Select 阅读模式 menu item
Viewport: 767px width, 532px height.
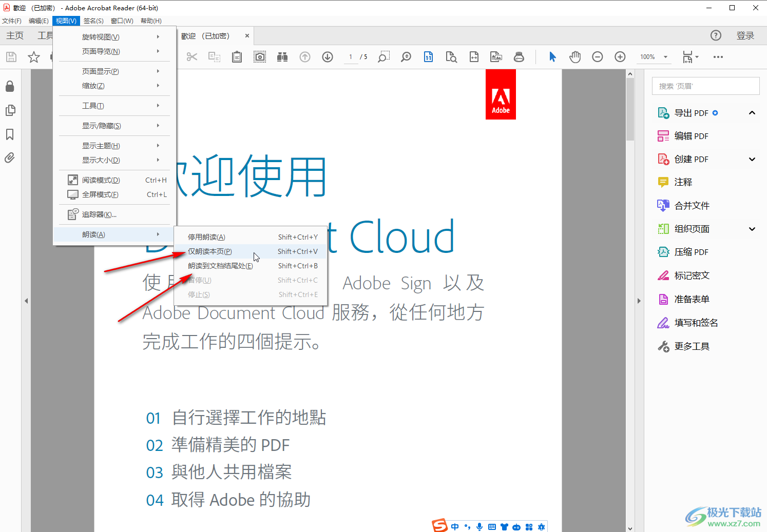click(x=114, y=180)
